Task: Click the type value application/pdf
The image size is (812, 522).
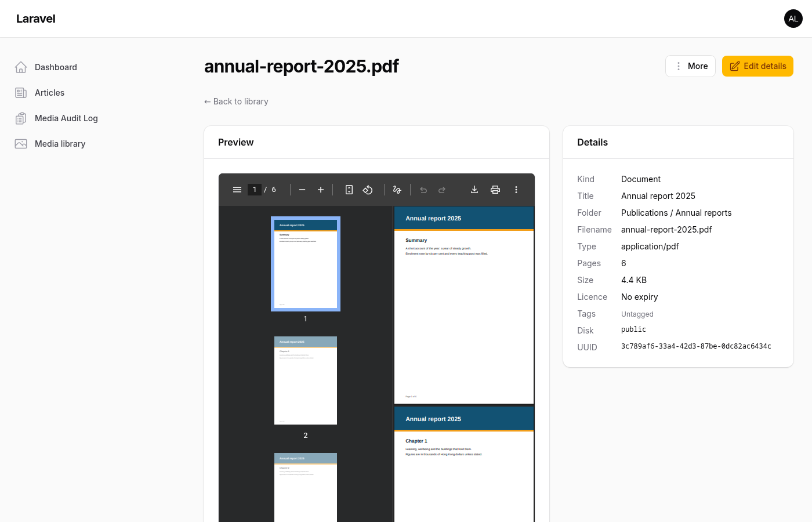Action: point(650,246)
